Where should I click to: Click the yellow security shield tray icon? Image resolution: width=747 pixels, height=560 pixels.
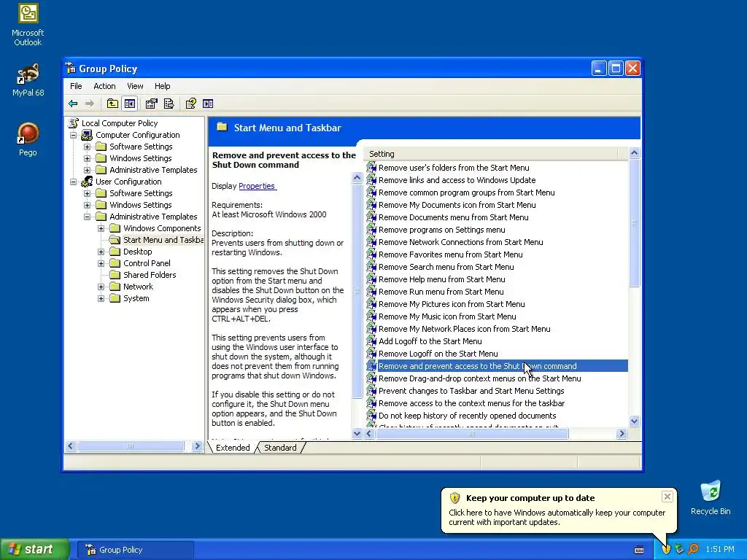click(x=666, y=549)
